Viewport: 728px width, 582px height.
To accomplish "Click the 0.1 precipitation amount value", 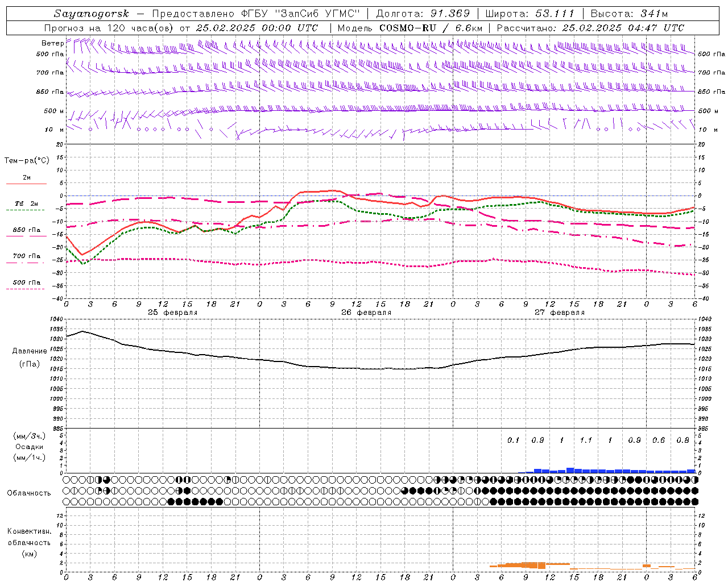I will coord(513,440).
